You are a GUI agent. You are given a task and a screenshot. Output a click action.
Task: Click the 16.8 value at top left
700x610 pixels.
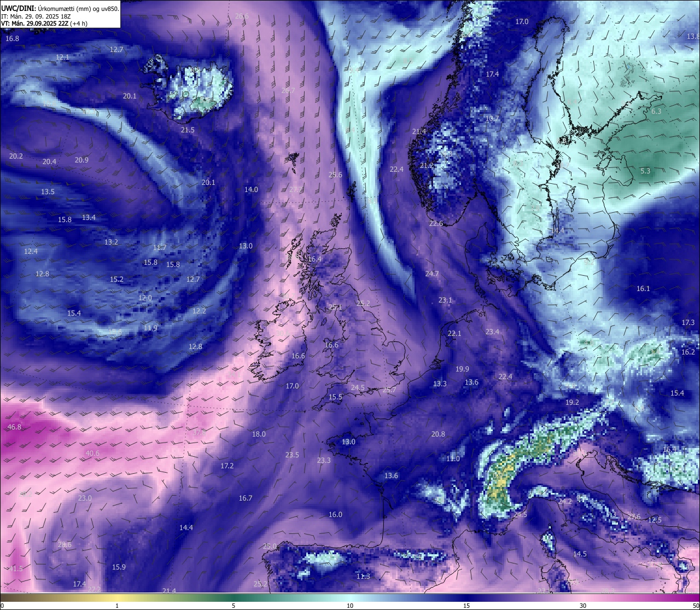pyautogui.click(x=12, y=39)
